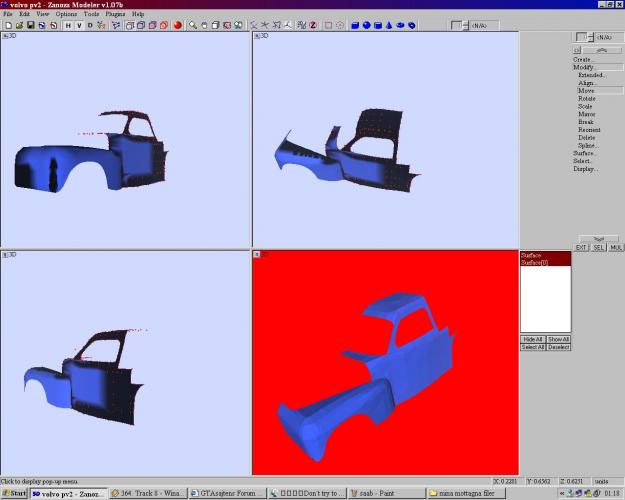Click the New file icon in toolbar
The width and height of the screenshot is (625, 500).
[7, 25]
